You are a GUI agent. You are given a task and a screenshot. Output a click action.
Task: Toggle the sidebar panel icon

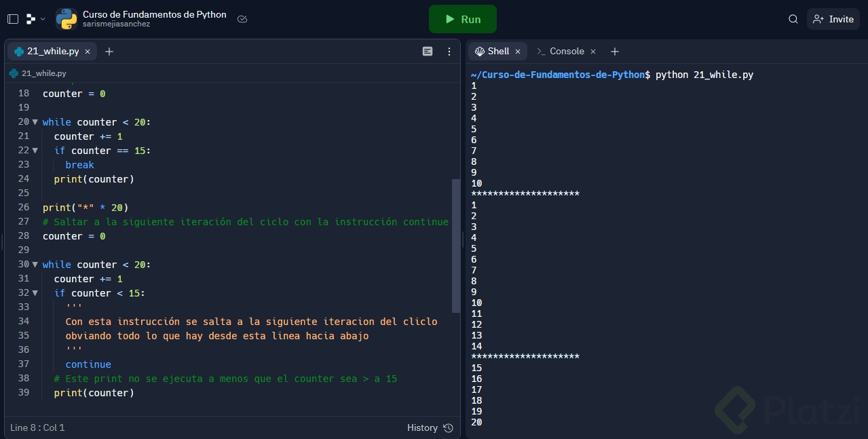pos(13,19)
